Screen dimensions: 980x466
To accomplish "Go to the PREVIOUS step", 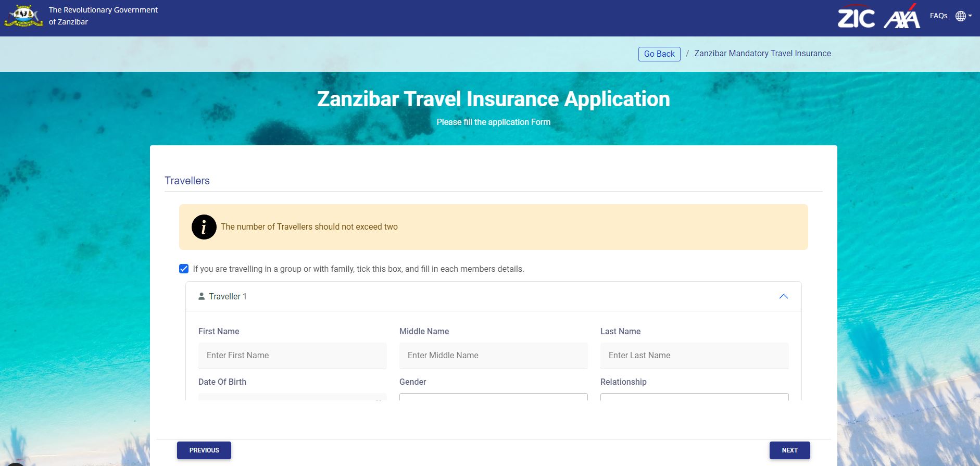I will [204, 450].
